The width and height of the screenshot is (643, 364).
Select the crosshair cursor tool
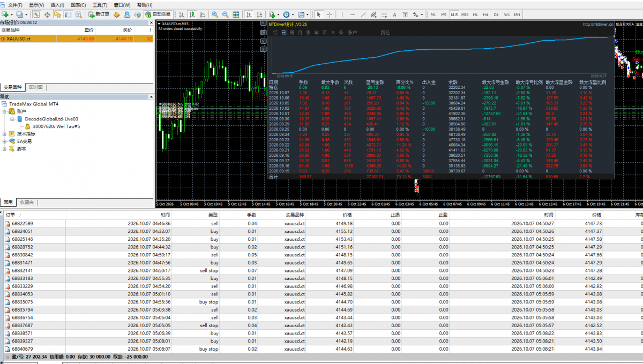(x=330, y=14)
